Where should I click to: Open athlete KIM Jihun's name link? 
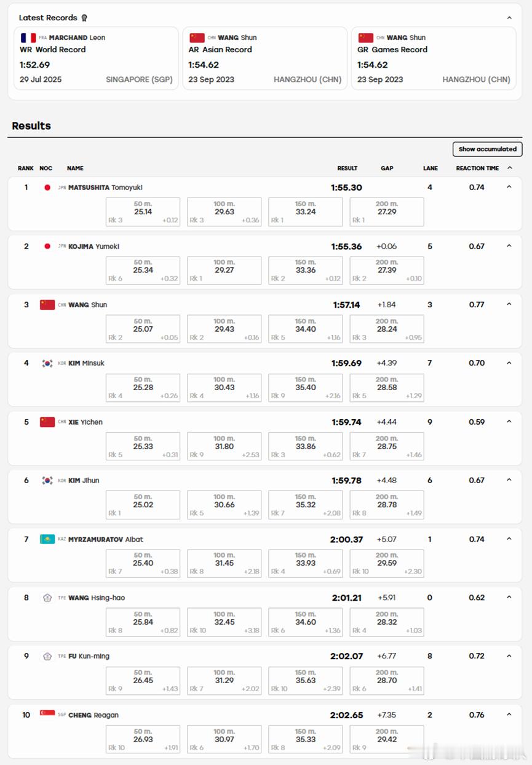click(x=84, y=481)
